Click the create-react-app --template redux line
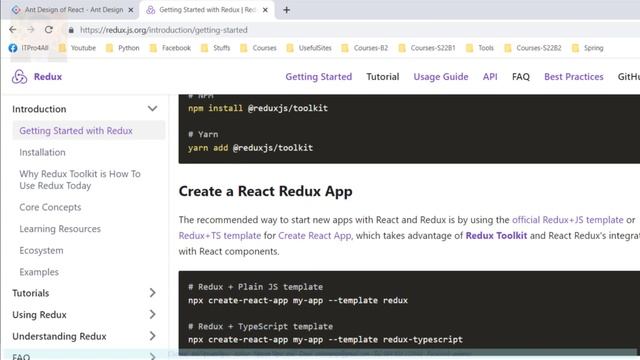640x360 pixels. 298,300
